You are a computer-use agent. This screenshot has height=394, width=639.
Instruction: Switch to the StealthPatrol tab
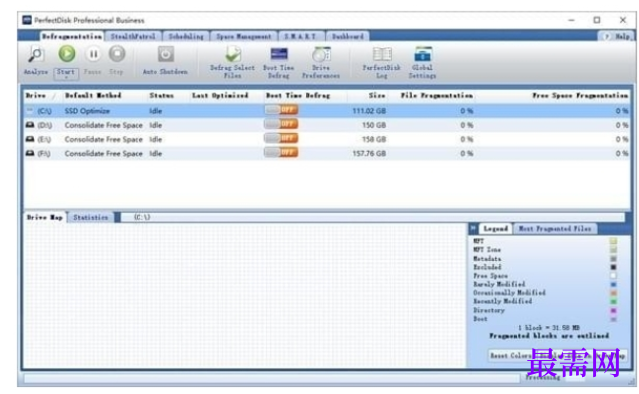(x=133, y=37)
